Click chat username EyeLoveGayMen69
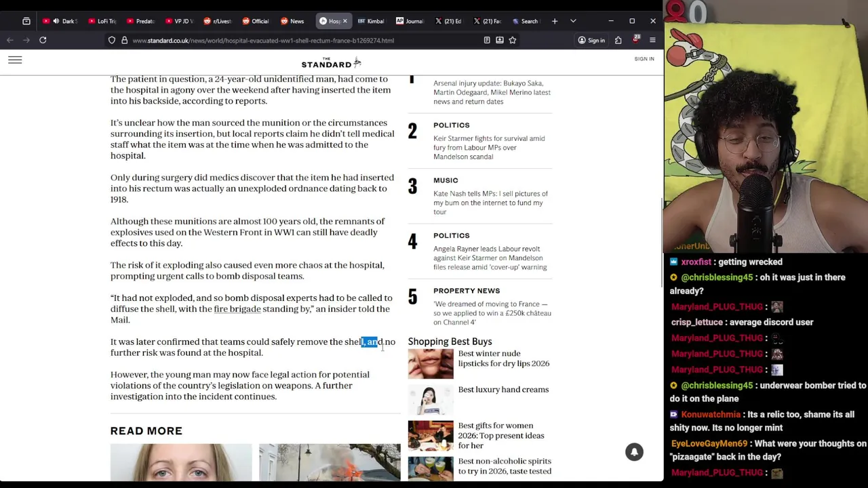The image size is (868, 488). (709, 443)
